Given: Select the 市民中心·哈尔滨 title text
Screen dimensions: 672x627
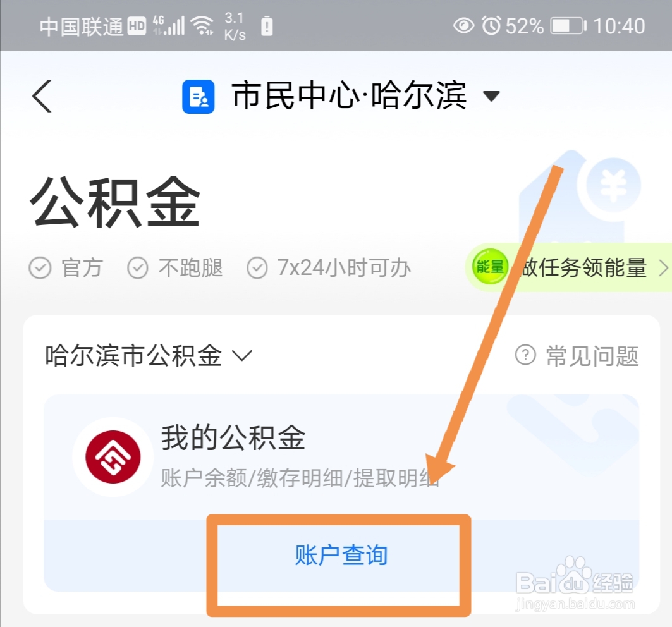Looking at the screenshot, I should pos(349,96).
